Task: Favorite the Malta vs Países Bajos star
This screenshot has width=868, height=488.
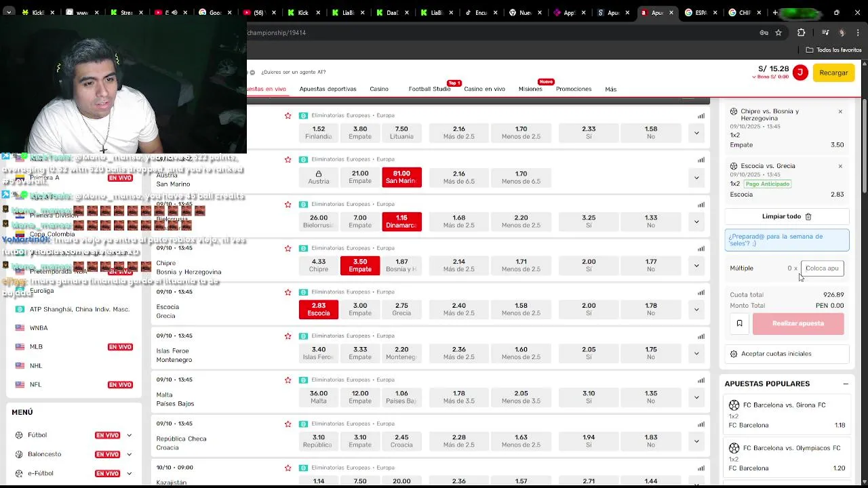Action: 288,380
